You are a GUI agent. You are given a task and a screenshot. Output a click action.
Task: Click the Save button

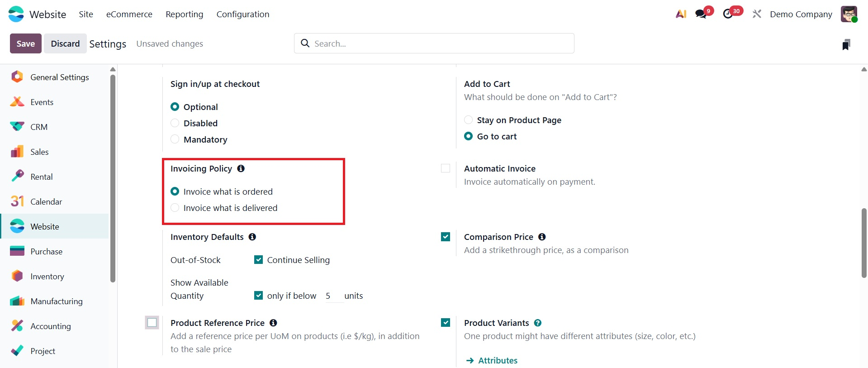[26, 43]
